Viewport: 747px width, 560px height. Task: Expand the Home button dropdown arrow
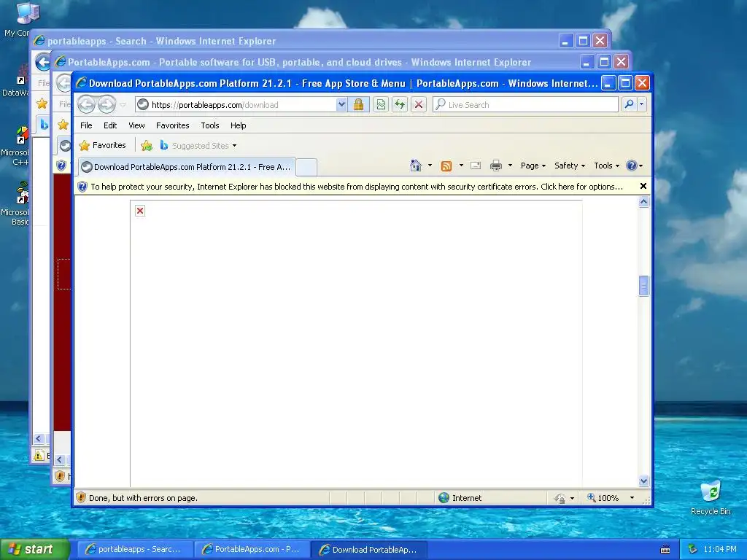pyautogui.click(x=430, y=166)
